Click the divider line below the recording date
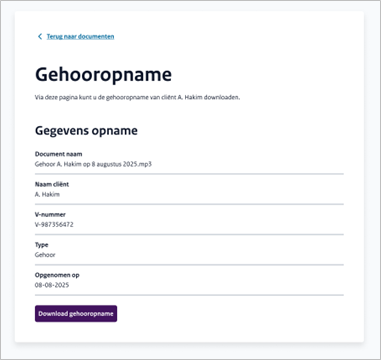381x360 pixels. pyautogui.click(x=189, y=295)
